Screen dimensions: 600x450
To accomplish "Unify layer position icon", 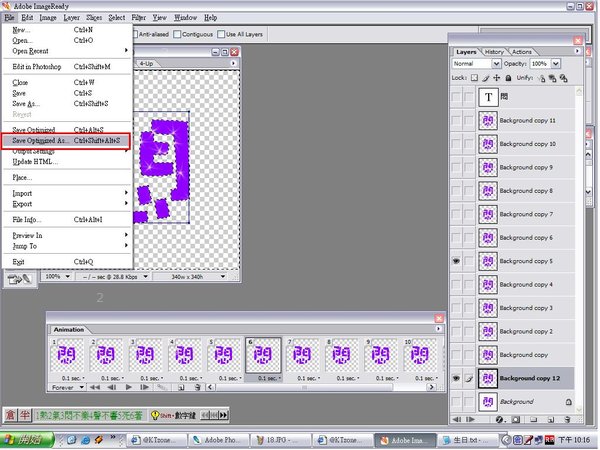I will coord(541,78).
